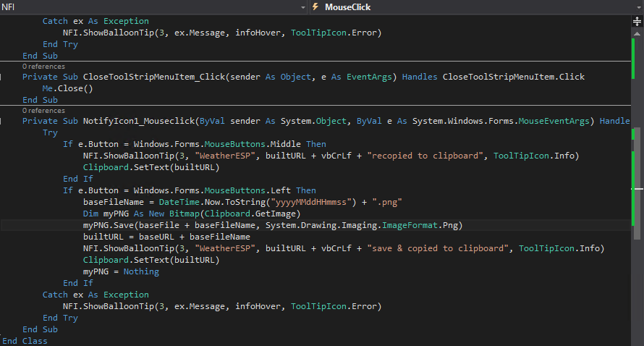Click 'ToolTipIcon.Info' on the save & copied line

click(559, 248)
